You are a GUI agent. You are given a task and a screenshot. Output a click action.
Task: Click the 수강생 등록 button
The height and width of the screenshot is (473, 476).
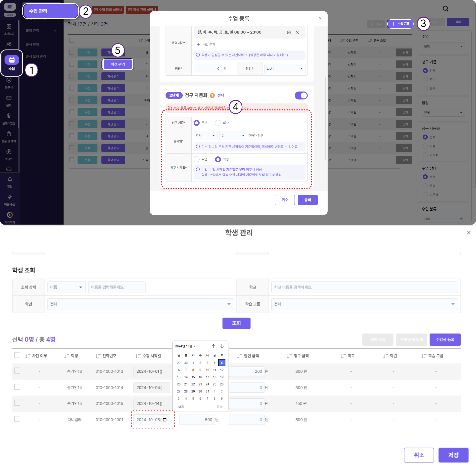(x=445, y=340)
